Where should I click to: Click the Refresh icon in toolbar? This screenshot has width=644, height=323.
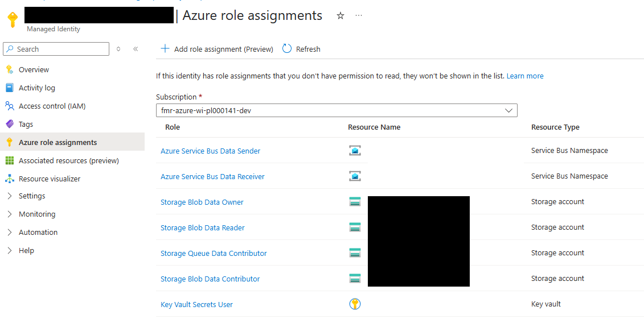[287, 49]
